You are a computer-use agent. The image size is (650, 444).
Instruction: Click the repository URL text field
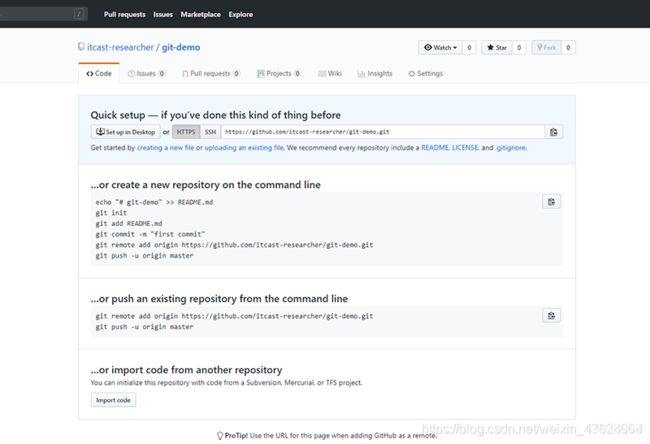383,132
